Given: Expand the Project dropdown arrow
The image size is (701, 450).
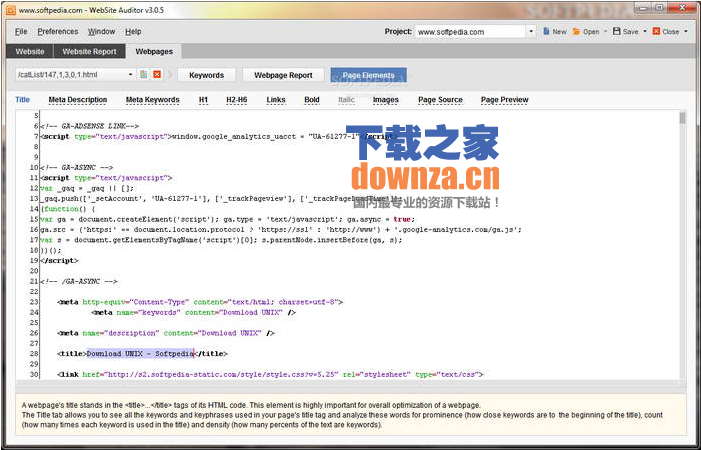Looking at the screenshot, I should click(x=531, y=31).
